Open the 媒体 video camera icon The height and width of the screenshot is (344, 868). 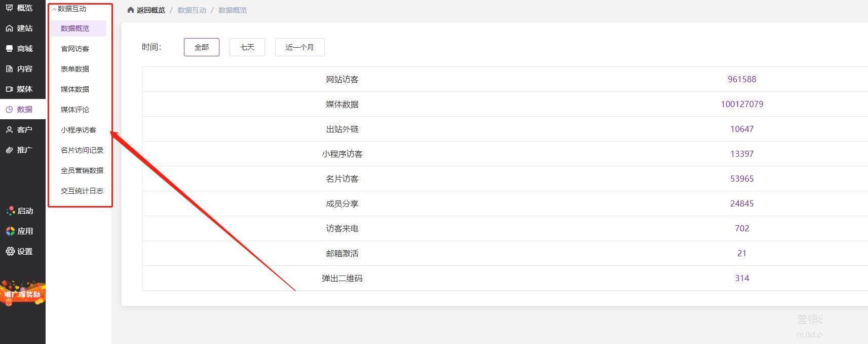click(10, 89)
